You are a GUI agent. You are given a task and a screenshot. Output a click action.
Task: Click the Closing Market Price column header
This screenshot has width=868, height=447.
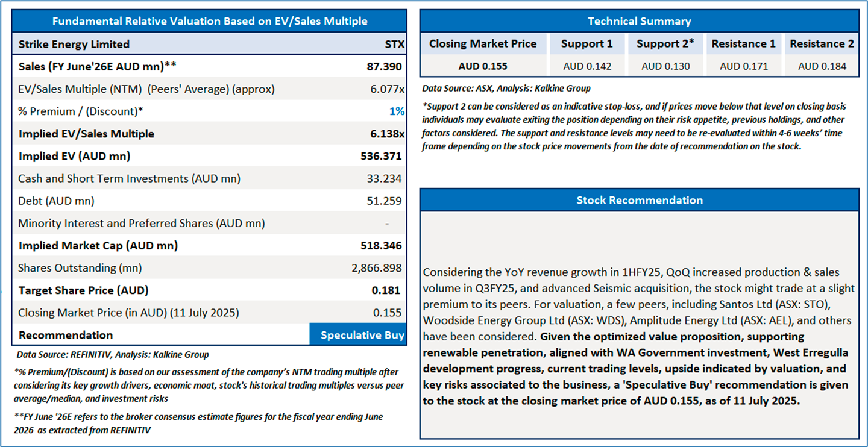483,44
